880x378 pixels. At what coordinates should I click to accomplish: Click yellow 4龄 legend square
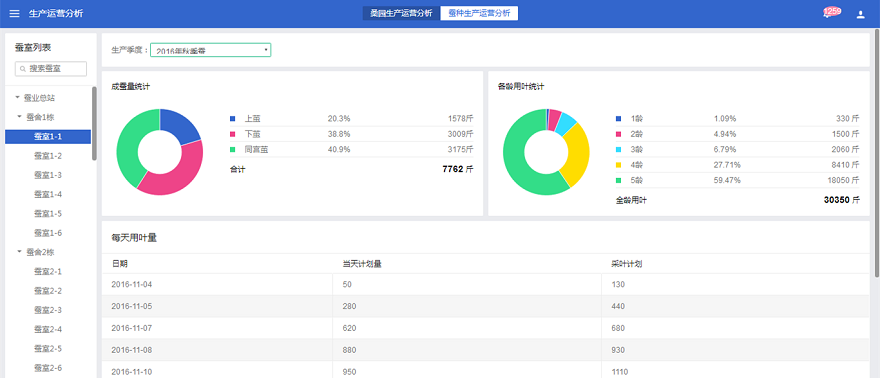pos(618,165)
